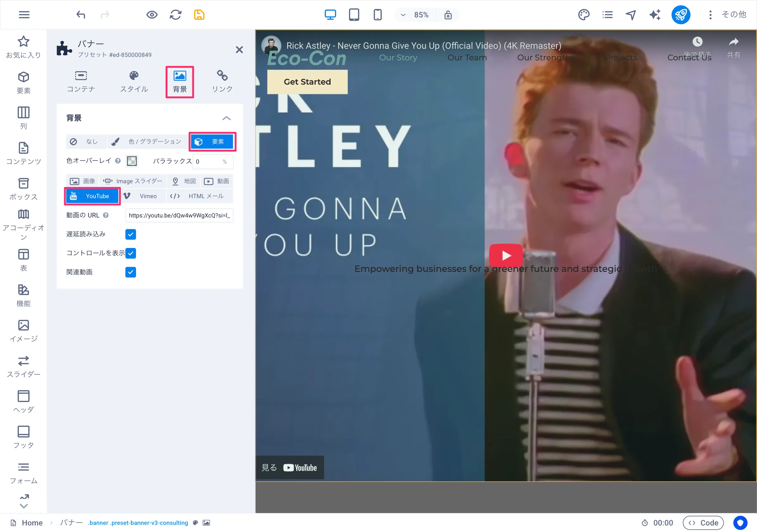757x532 pixels.
Task: Click Home in the breadcrumb bar
Action: coord(32,523)
